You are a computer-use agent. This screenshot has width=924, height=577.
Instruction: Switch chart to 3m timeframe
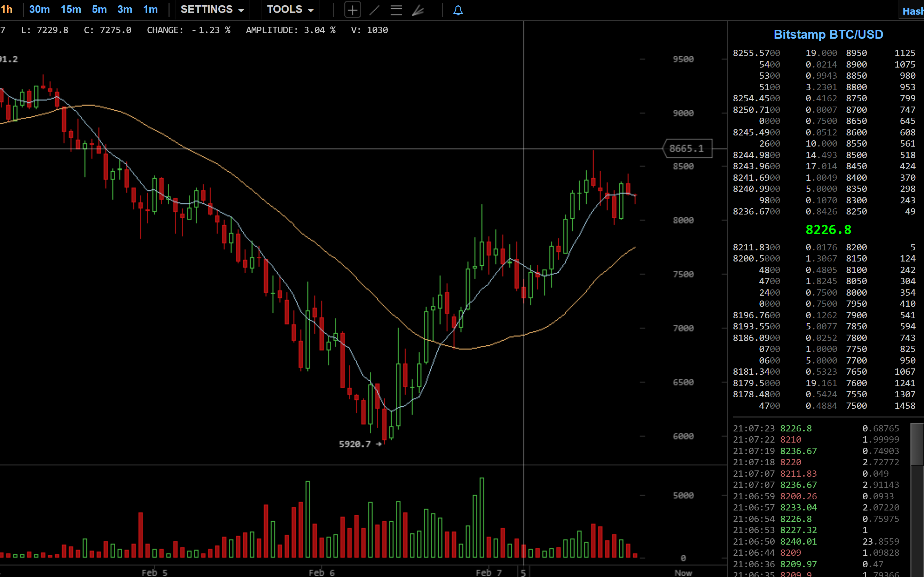125,9
